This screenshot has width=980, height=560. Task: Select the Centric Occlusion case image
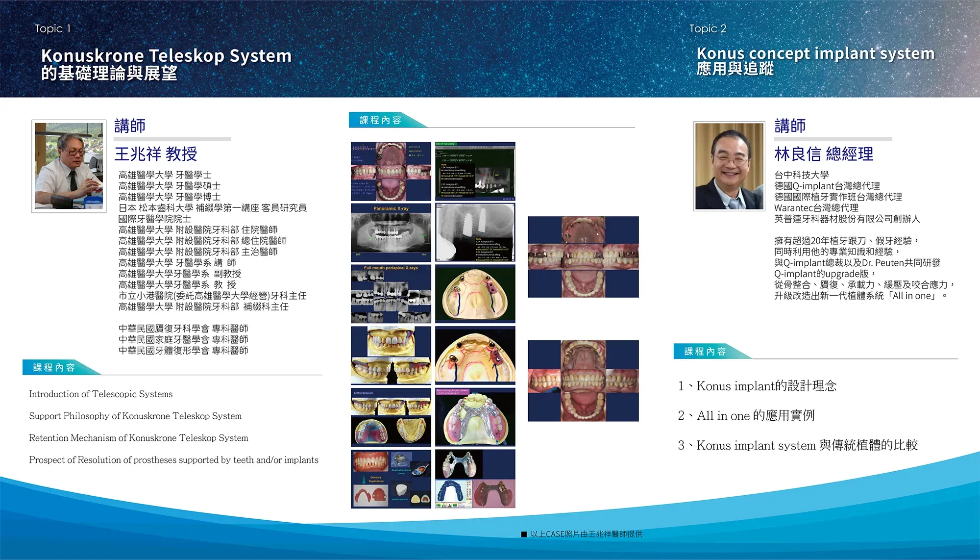[391, 417]
